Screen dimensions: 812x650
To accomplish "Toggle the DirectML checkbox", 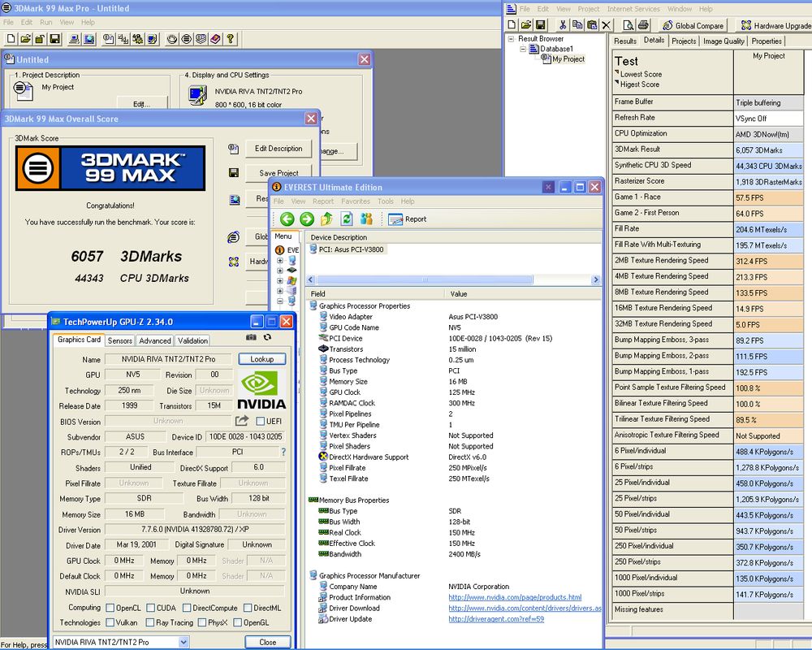I will (248, 608).
